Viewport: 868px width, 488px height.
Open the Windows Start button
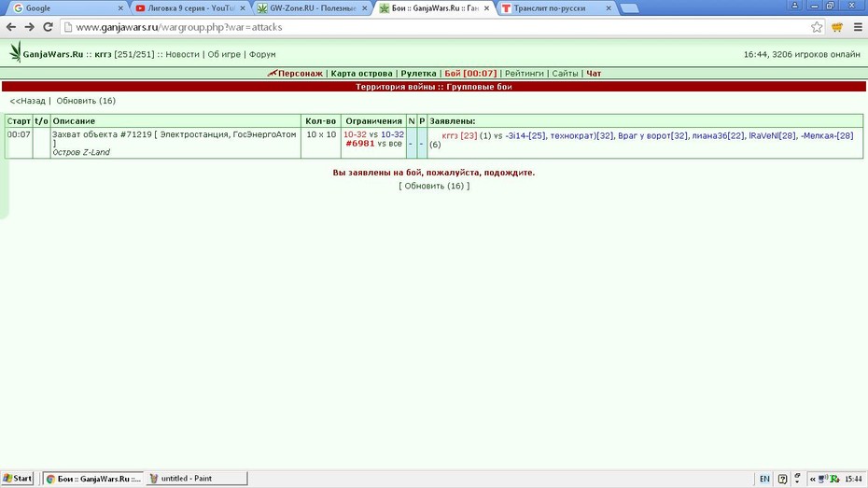coord(18,479)
